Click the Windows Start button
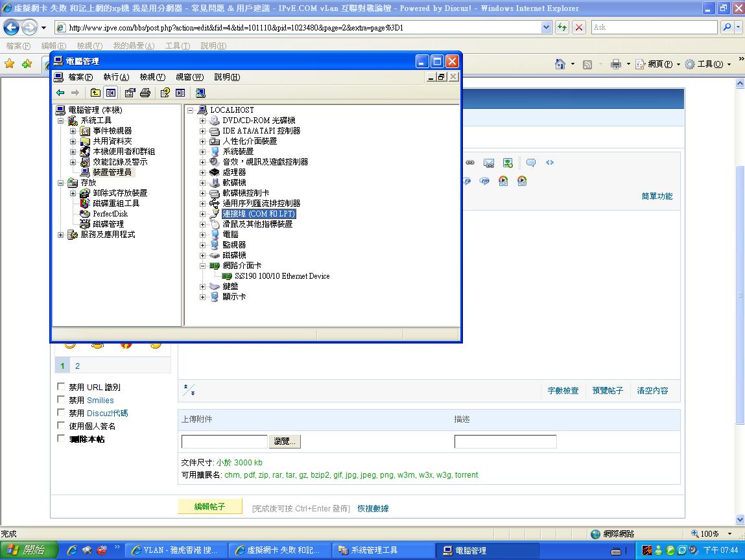Screen dimensions: 745x560 [29, 550]
